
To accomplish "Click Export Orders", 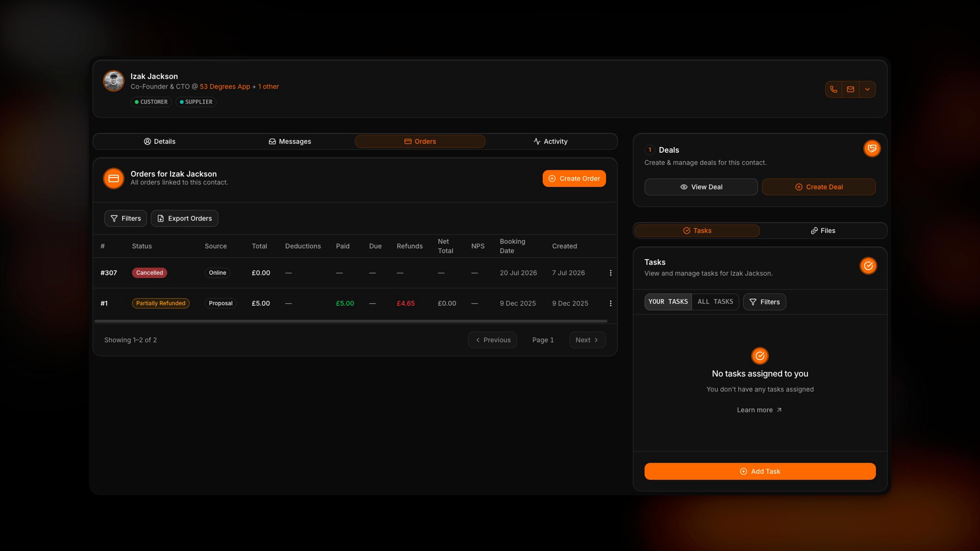I will pos(185,218).
